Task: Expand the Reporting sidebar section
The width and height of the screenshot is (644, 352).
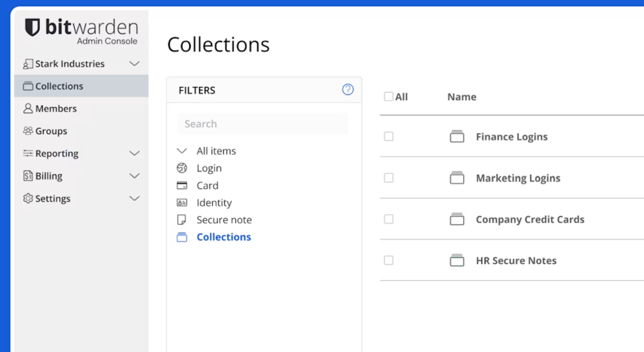Action: (x=135, y=154)
